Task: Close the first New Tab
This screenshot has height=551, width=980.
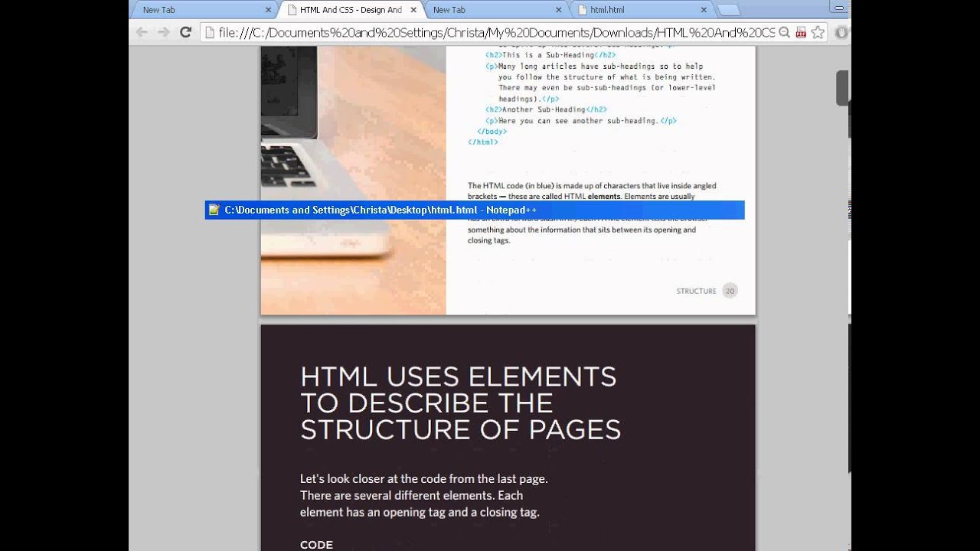Action: [x=269, y=10]
